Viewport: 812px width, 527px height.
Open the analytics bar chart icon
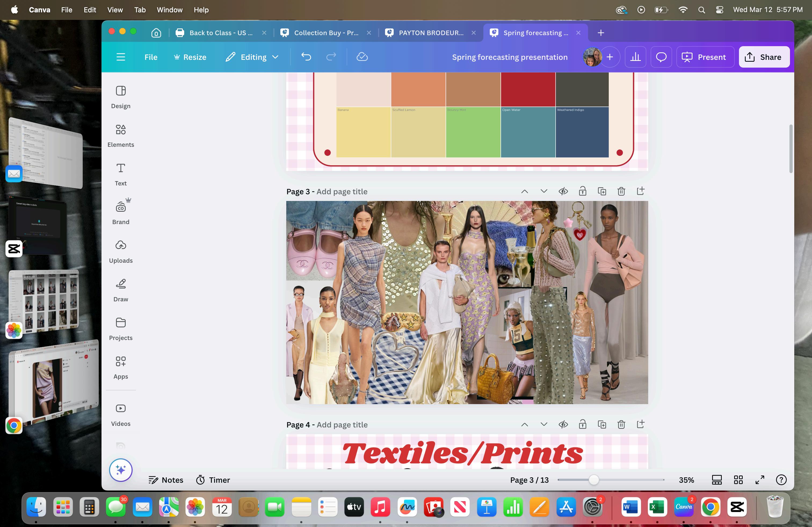pyautogui.click(x=635, y=57)
